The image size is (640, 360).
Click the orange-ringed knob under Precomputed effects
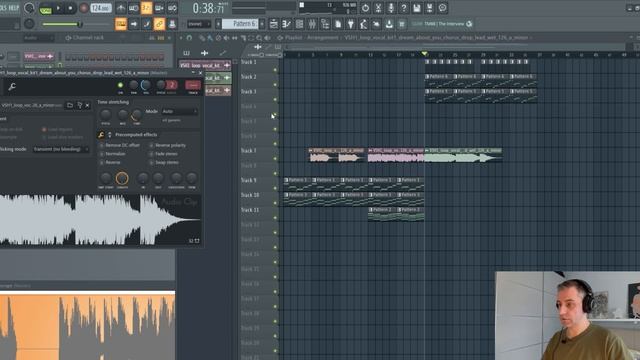click(x=122, y=178)
